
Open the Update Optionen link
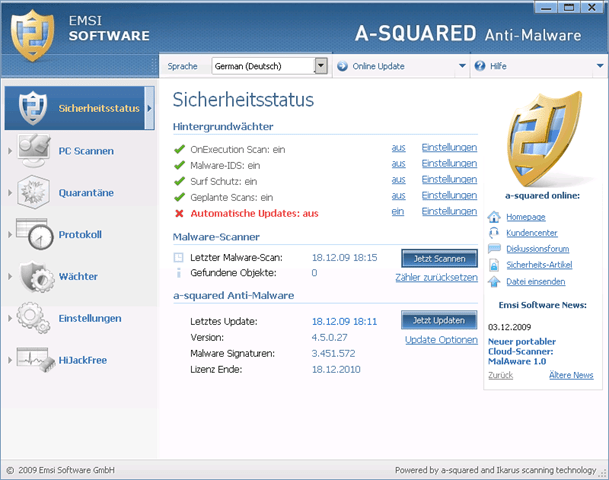441,340
